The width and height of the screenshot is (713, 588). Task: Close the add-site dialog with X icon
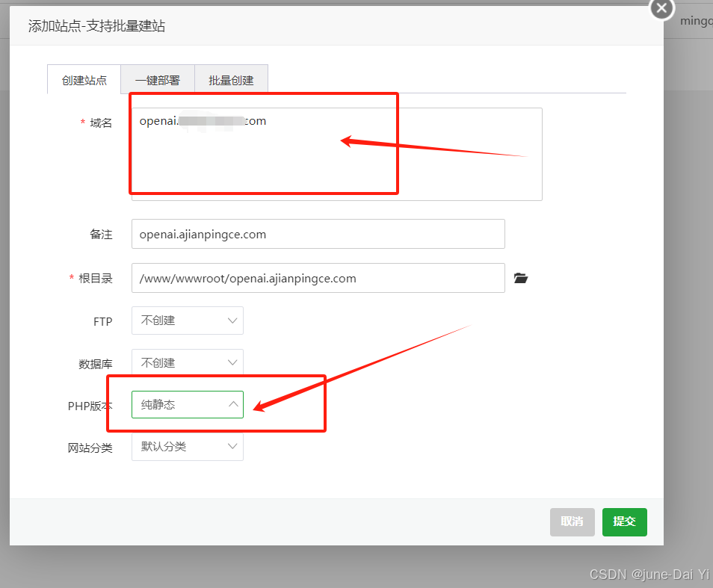click(661, 8)
